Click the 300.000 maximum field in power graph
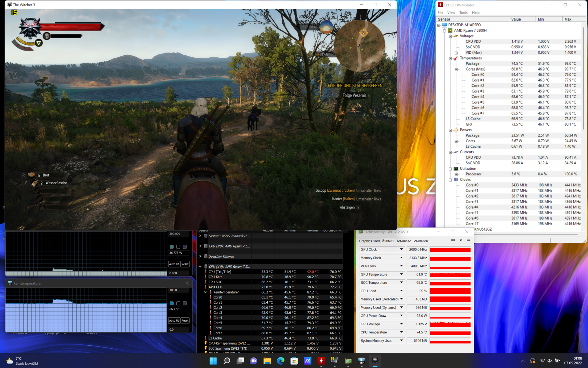588x368 pixels. (x=178, y=234)
